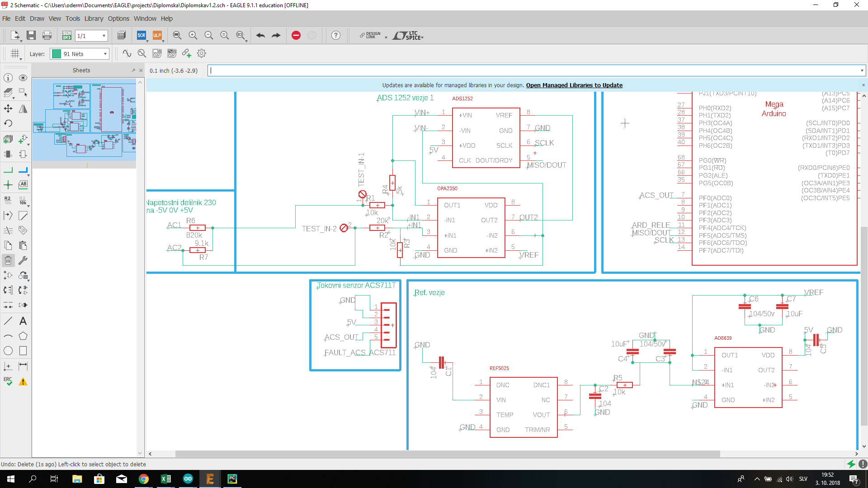Screen dimensions: 868x488
Task: Select the Change wrench tool
Action: 23,260
